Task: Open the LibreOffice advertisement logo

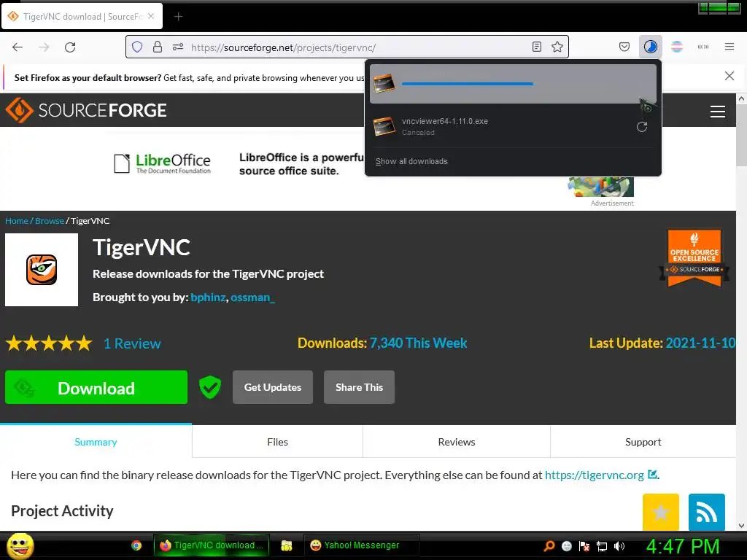Action: tap(163, 163)
